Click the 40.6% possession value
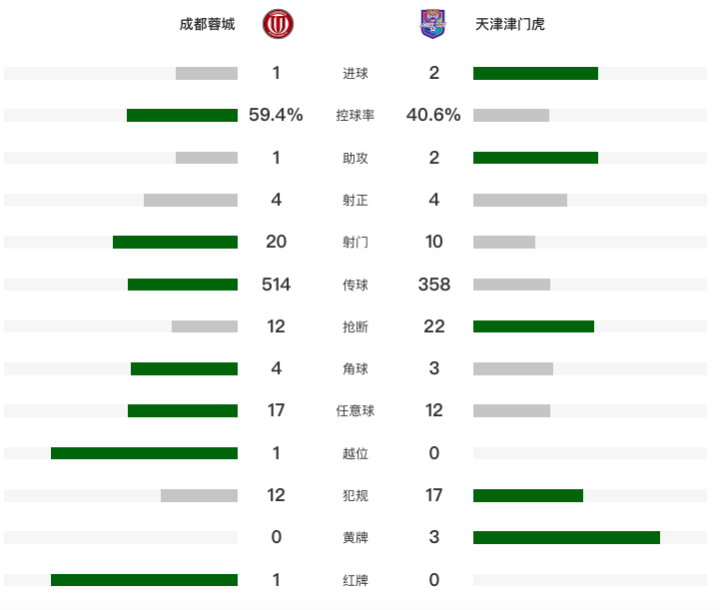720x610 pixels. click(x=433, y=115)
